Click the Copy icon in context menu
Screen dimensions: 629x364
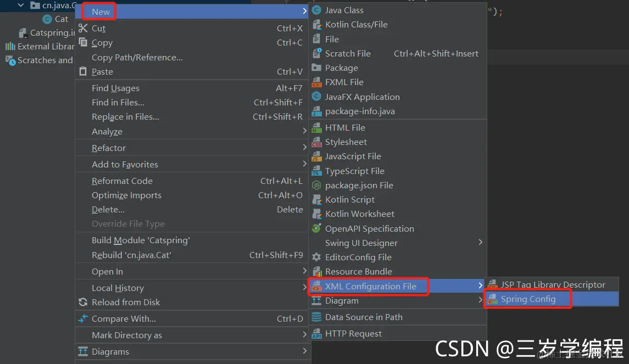83,42
